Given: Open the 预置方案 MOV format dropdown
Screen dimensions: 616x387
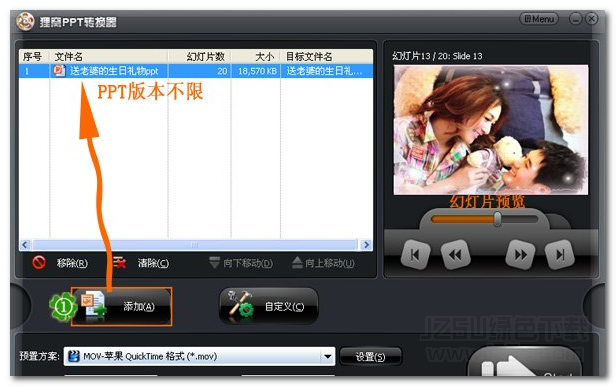Looking at the screenshot, I should pyautogui.click(x=199, y=356).
